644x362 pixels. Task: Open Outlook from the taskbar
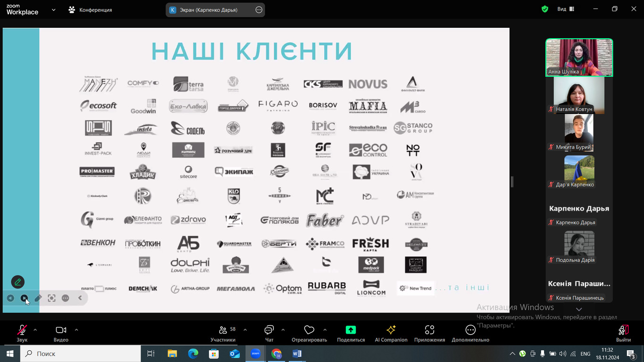click(x=234, y=354)
